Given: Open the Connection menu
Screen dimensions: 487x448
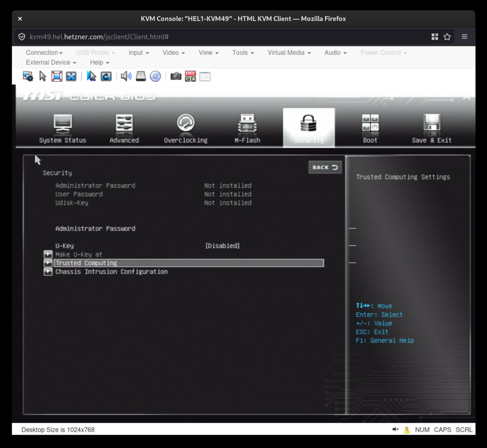Looking at the screenshot, I should point(44,53).
